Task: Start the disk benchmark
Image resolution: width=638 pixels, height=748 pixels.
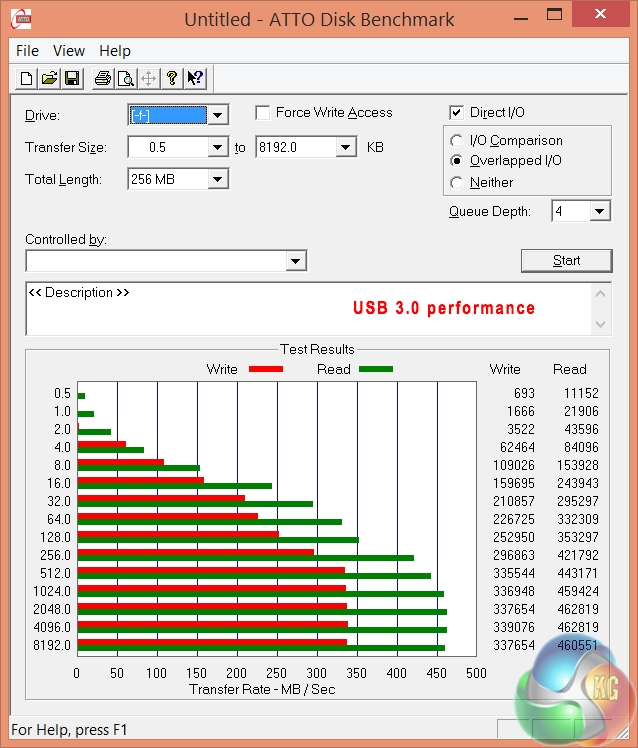Action: click(x=566, y=260)
